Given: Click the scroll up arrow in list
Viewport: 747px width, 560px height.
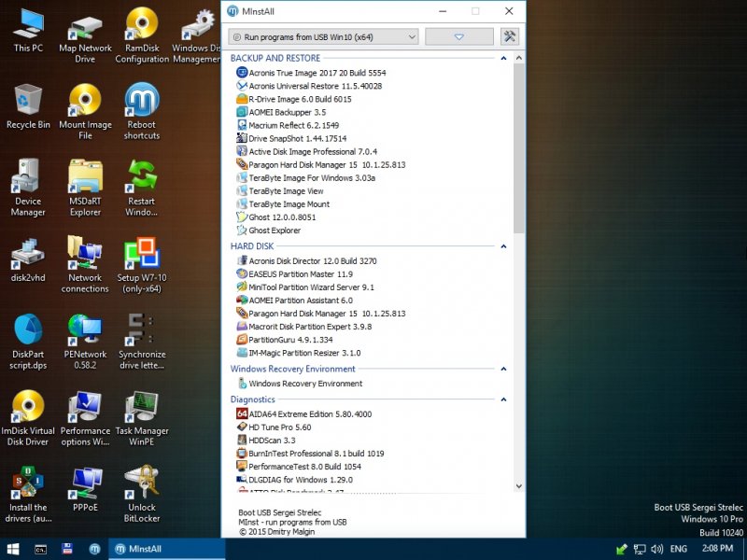Looking at the screenshot, I should [x=519, y=58].
